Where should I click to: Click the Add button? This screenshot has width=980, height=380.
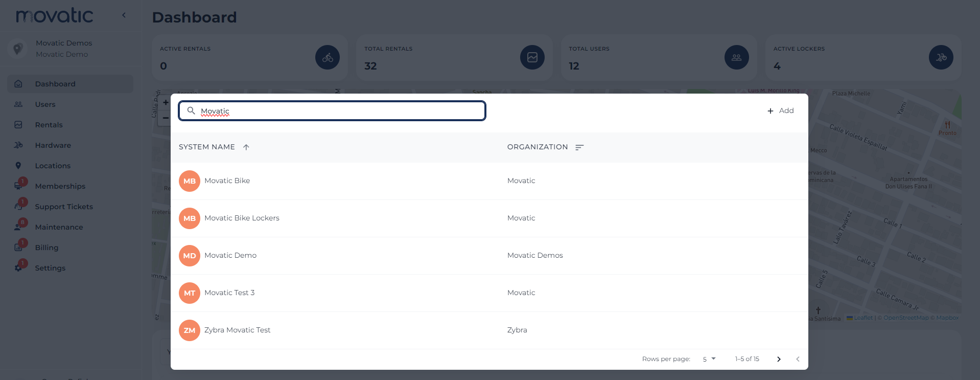click(x=780, y=111)
